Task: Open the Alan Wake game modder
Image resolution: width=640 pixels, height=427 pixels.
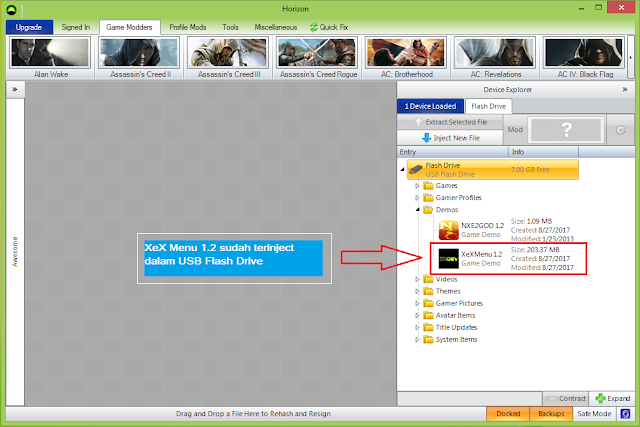Action: tap(51, 58)
